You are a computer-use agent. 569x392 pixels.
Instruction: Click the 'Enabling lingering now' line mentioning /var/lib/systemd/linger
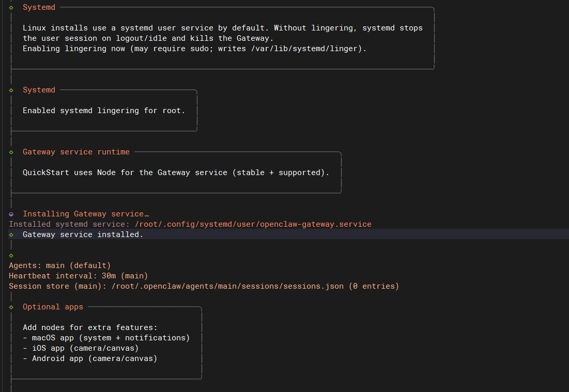[x=194, y=49]
